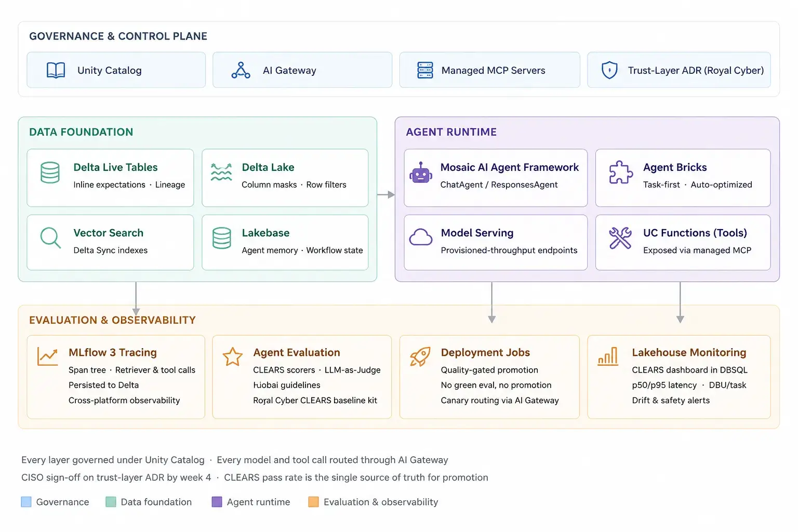Click the Agent Evaluation star icon
This screenshot has width=798, height=532.
[x=232, y=356]
